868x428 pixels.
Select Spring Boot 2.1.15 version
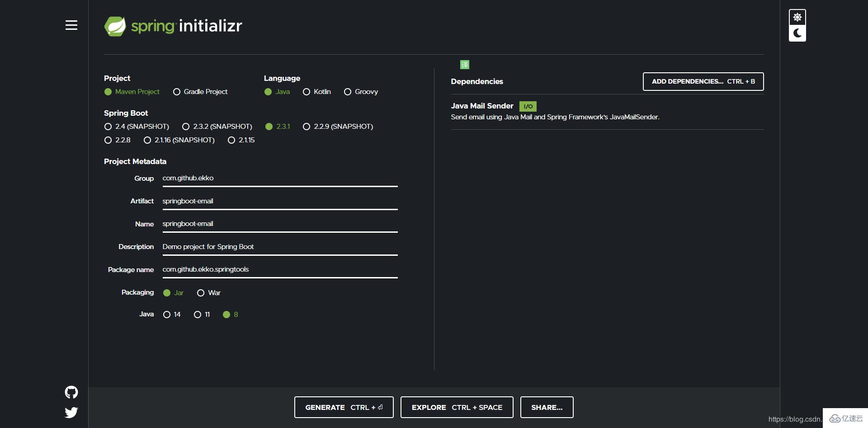coord(241,140)
